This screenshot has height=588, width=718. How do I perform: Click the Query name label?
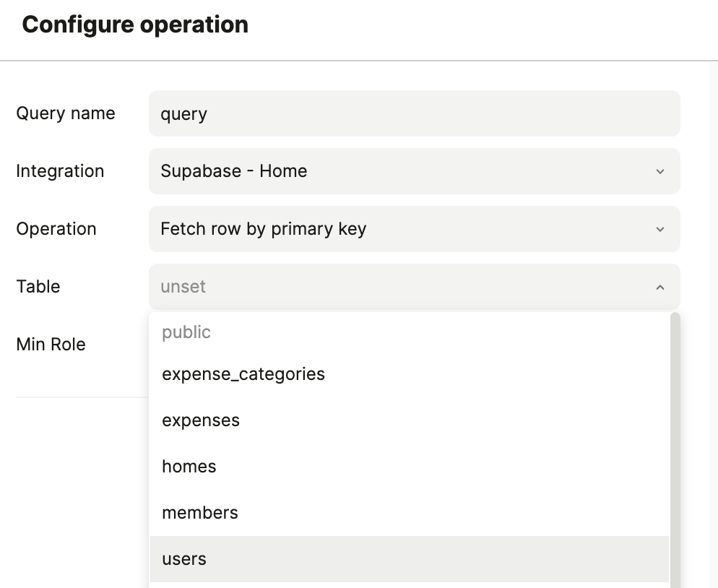66,113
